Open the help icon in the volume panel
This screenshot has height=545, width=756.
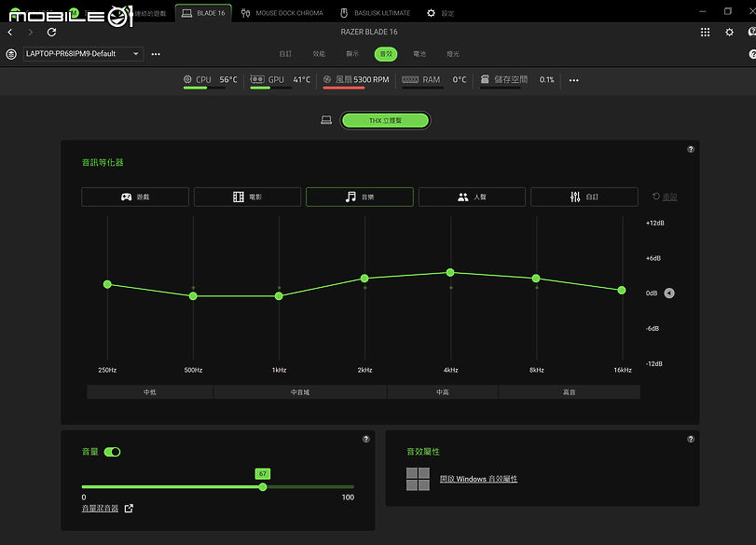pos(366,439)
